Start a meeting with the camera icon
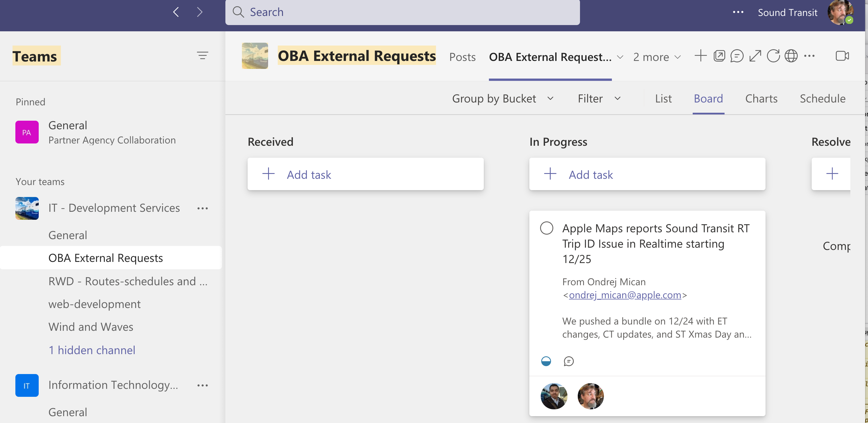Viewport: 868px width, 423px height. point(842,56)
